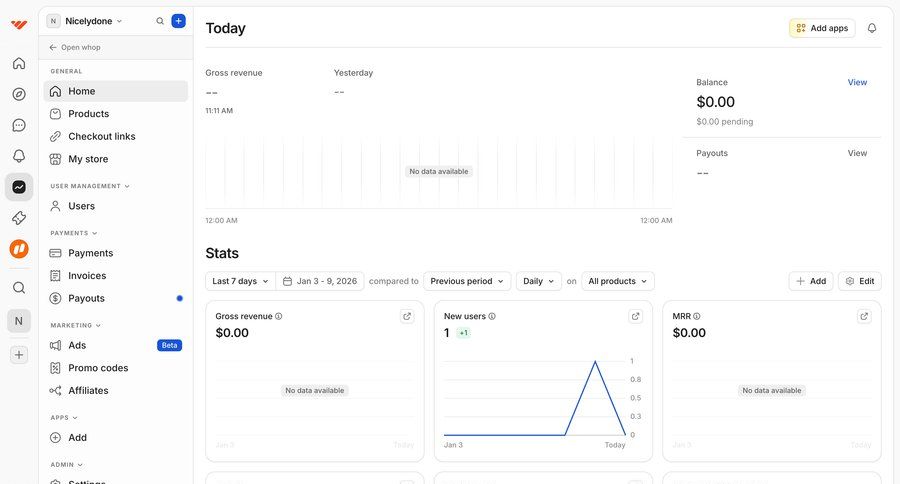Screen dimensions: 900x484
Task: Click Add under Apps section
Action: pos(115,438)
